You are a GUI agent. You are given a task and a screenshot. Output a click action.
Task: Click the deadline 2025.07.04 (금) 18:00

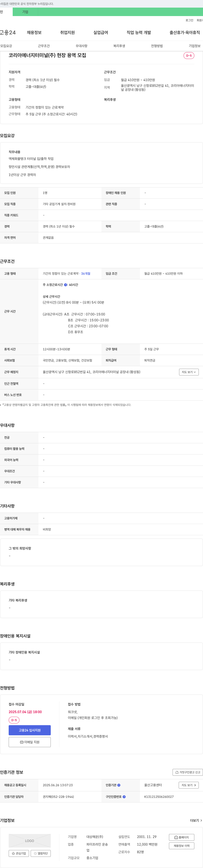click(x=25, y=712)
